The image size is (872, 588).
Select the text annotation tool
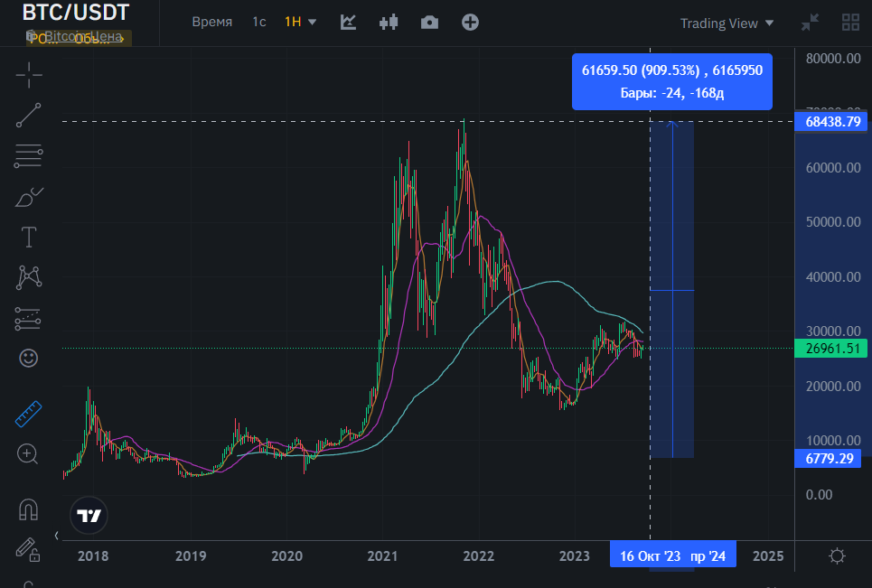tap(29, 237)
